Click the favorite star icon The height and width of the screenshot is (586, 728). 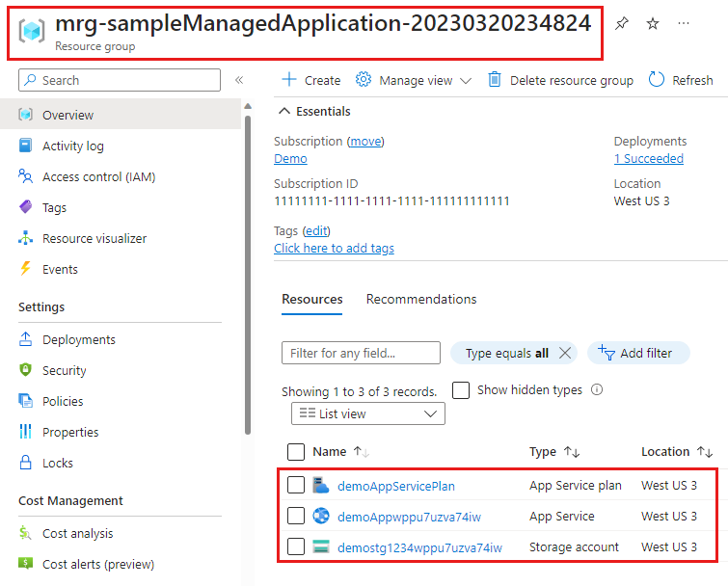[653, 24]
